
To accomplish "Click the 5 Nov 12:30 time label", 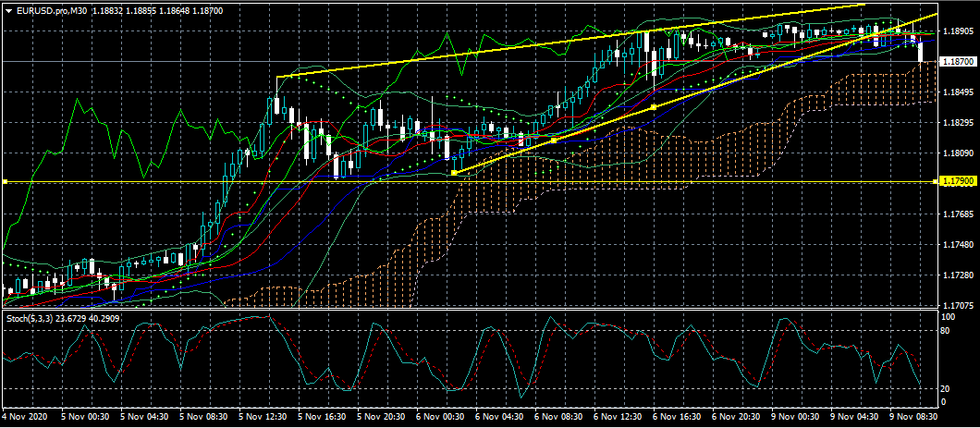I will pyautogui.click(x=264, y=416).
